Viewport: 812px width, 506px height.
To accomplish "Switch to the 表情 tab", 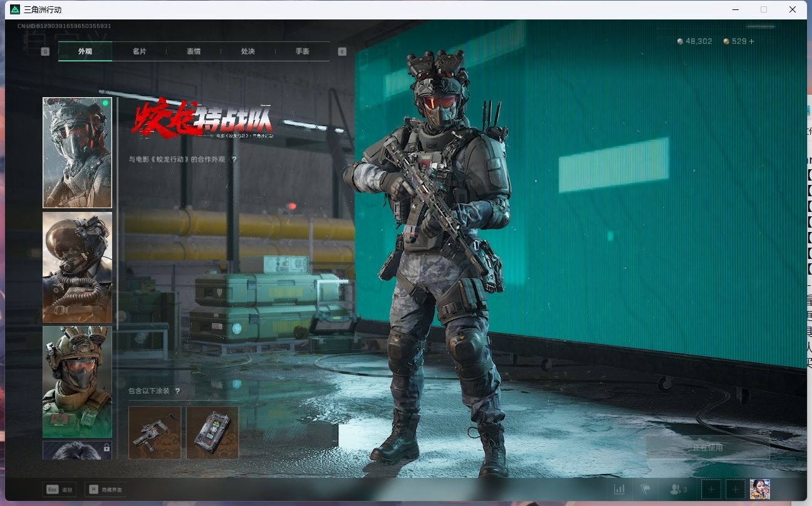I will click(194, 51).
